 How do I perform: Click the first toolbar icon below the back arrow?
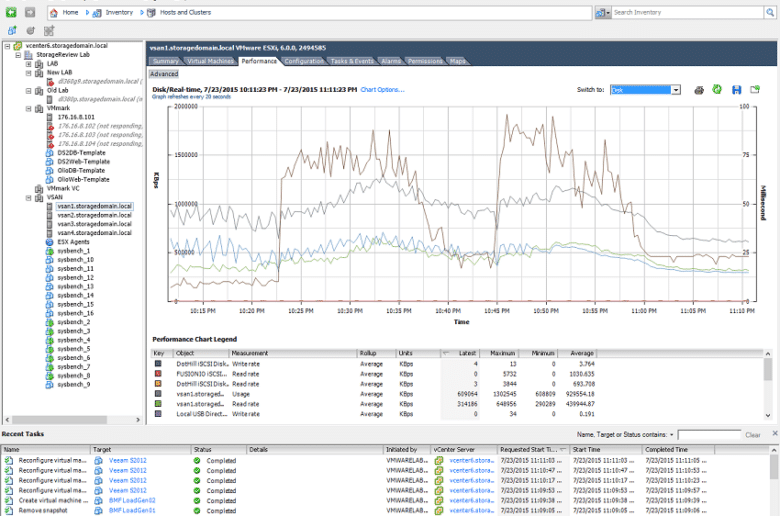pos(12,31)
